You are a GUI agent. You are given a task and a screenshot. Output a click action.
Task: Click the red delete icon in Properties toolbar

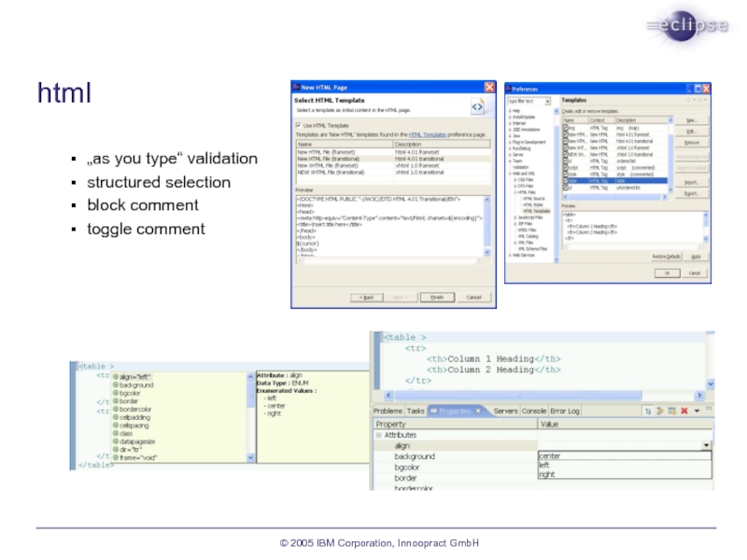(x=684, y=411)
